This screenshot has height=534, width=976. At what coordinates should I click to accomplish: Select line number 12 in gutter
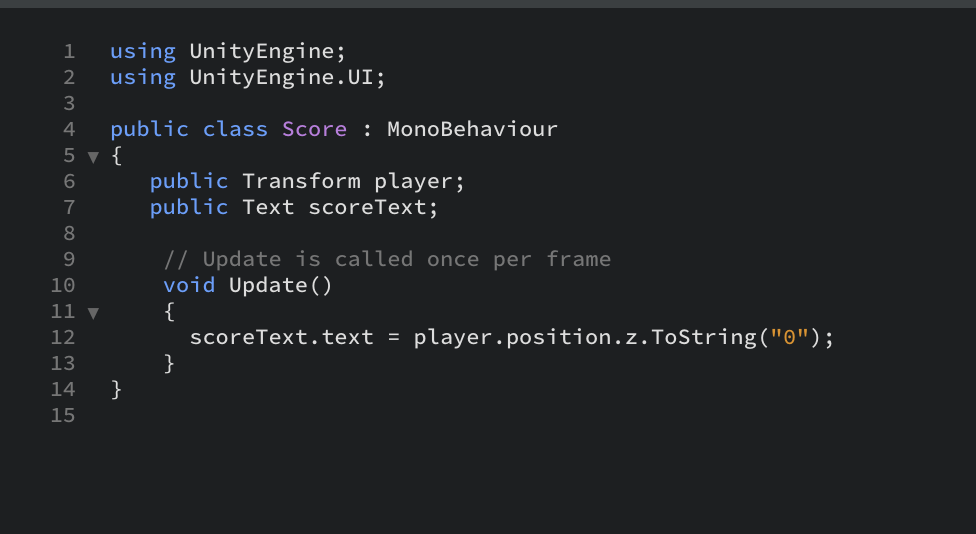[x=62, y=337]
